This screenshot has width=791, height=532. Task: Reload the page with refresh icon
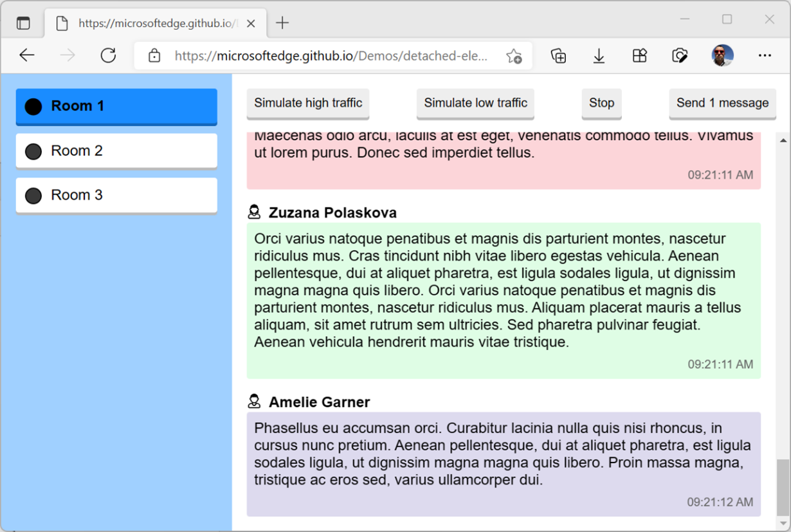108,56
